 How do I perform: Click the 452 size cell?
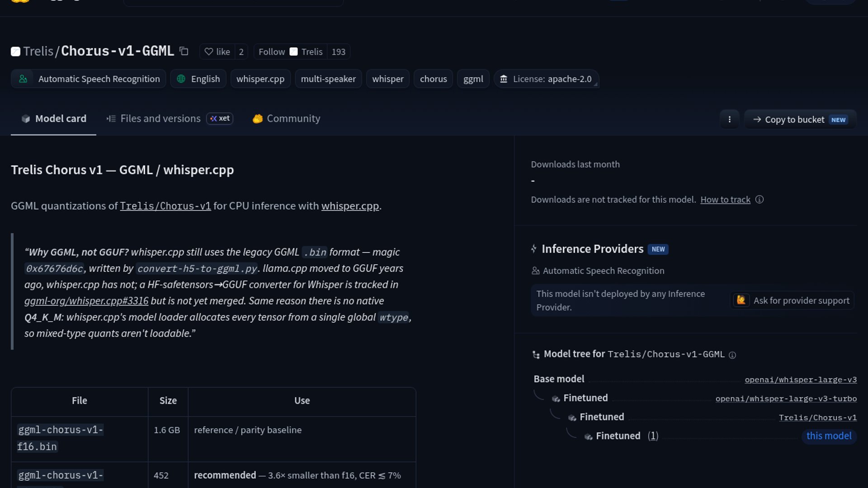click(x=161, y=475)
